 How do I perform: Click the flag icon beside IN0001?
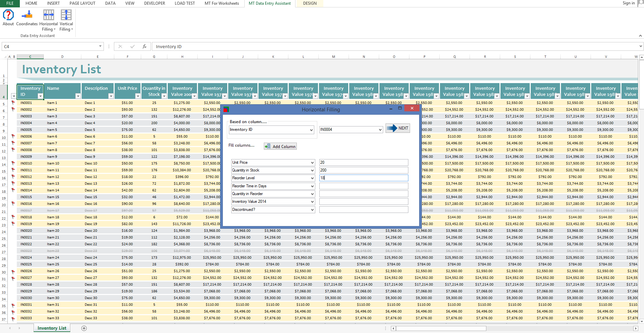click(13, 103)
